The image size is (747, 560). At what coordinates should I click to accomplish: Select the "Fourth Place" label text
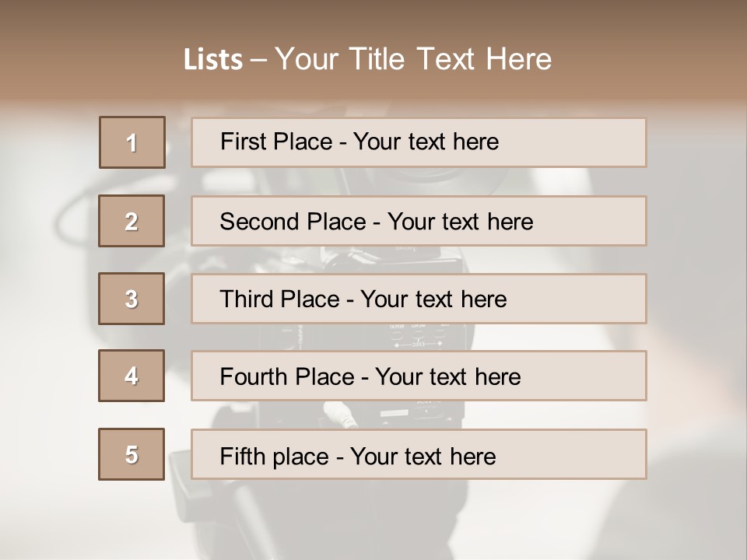pyautogui.click(x=287, y=377)
